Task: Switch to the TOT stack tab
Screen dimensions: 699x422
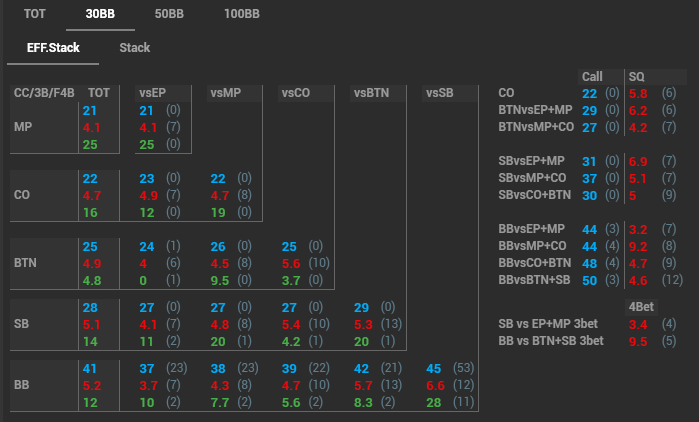Action: [x=35, y=15]
